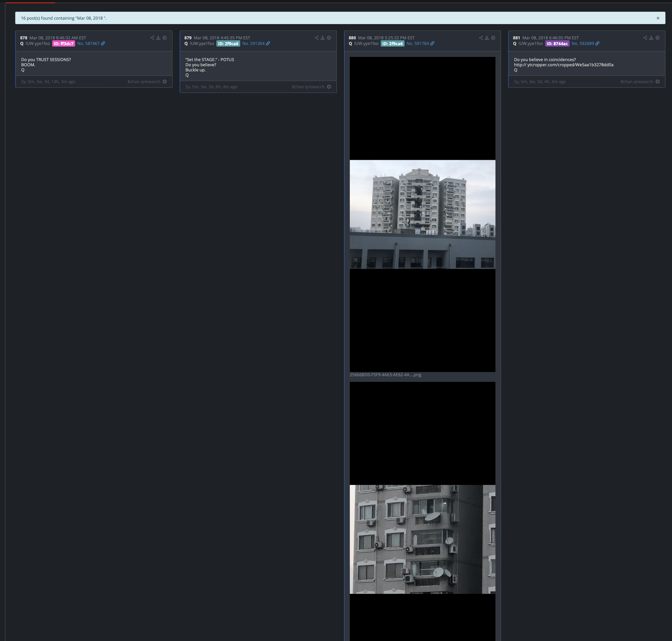Share post 879 via the share icon
Screen dimensions: 672x641
coord(317,38)
